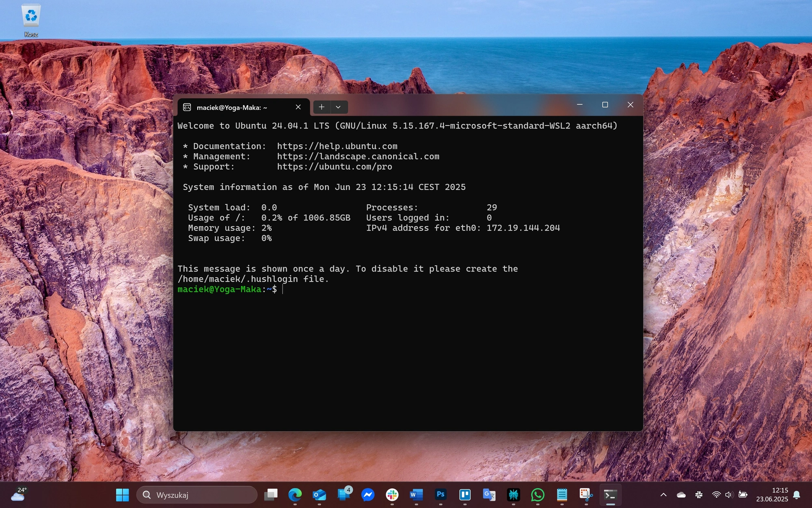This screenshot has width=812, height=508.
Task: Maximize the terminal window
Action: [x=605, y=105]
